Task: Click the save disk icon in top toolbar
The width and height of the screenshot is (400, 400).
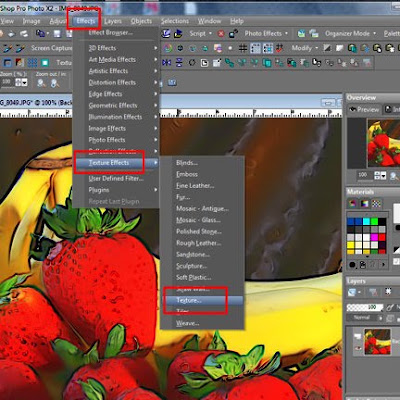Action: [x=57, y=34]
